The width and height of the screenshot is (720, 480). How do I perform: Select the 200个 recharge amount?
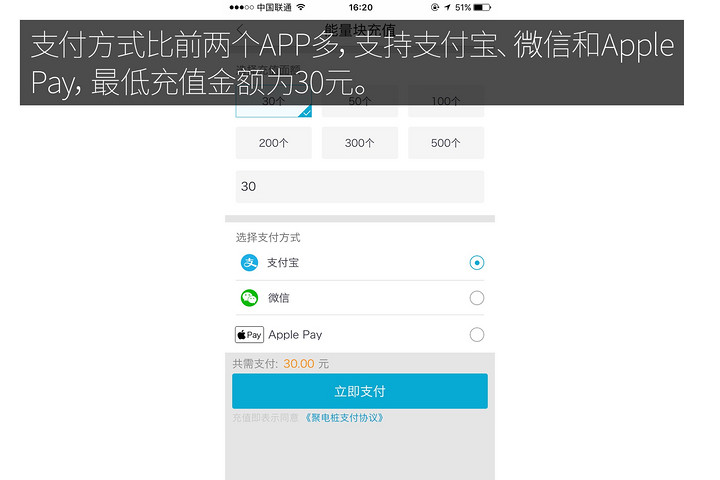[x=274, y=143]
